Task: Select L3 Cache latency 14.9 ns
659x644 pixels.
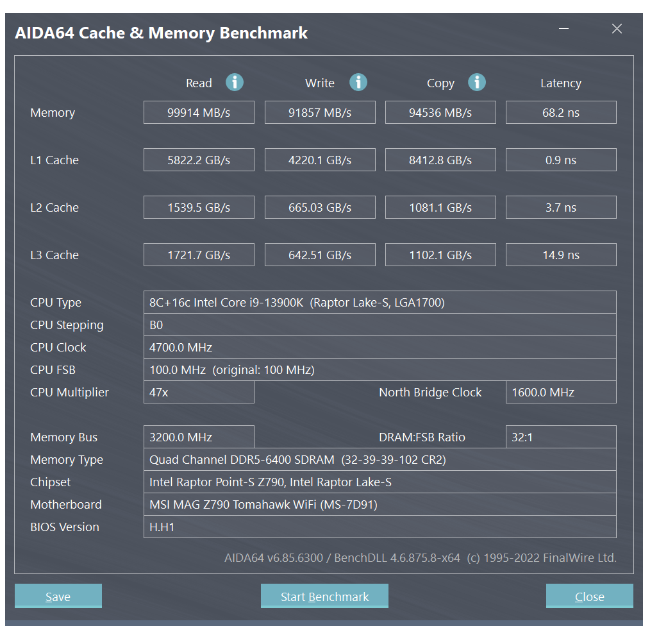Action: [x=561, y=255]
